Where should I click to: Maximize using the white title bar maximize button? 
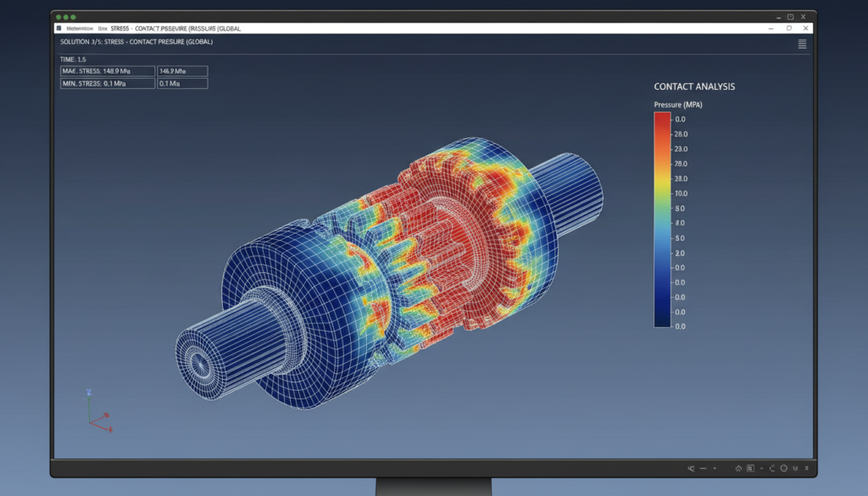(x=789, y=28)
